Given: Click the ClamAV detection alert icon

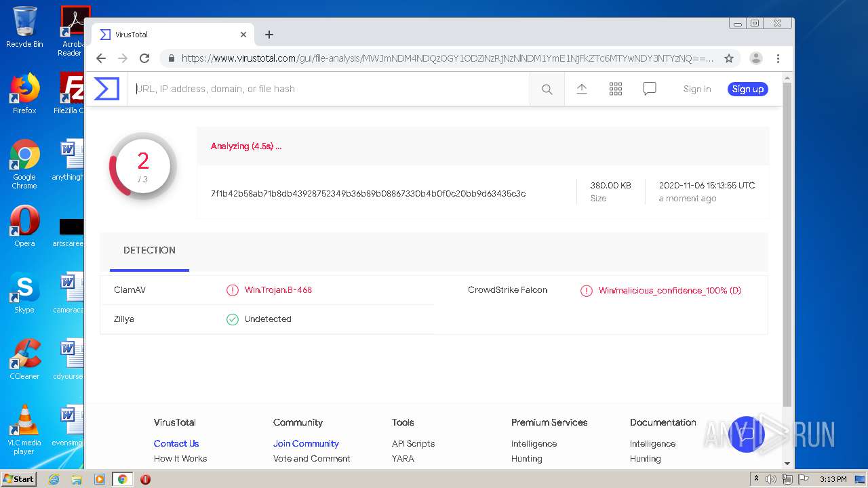Looking at the screenshot, I should pos(233,290).
